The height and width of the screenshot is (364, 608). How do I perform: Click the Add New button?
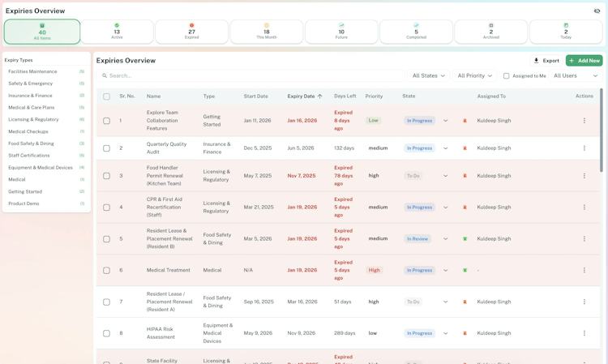point(584,61)
